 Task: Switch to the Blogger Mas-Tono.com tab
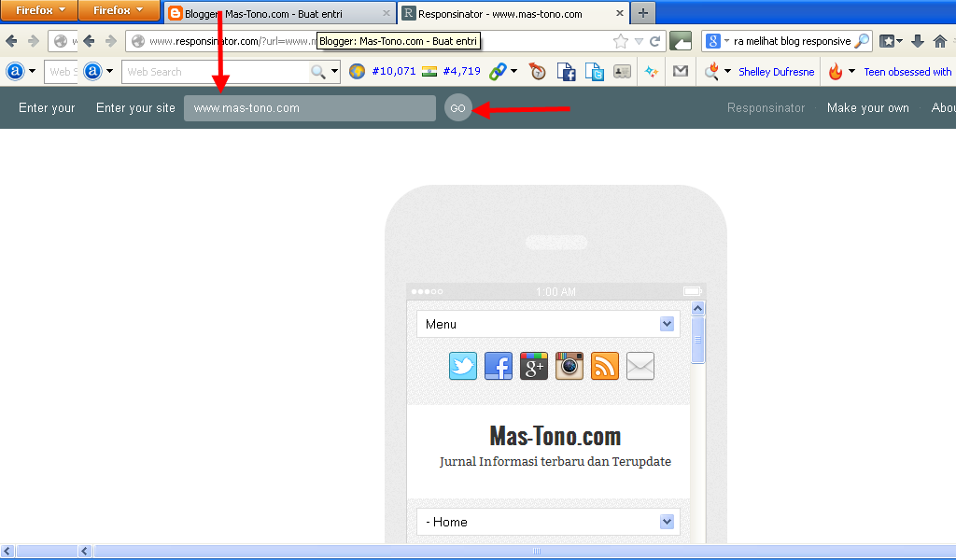coord(280,13)
